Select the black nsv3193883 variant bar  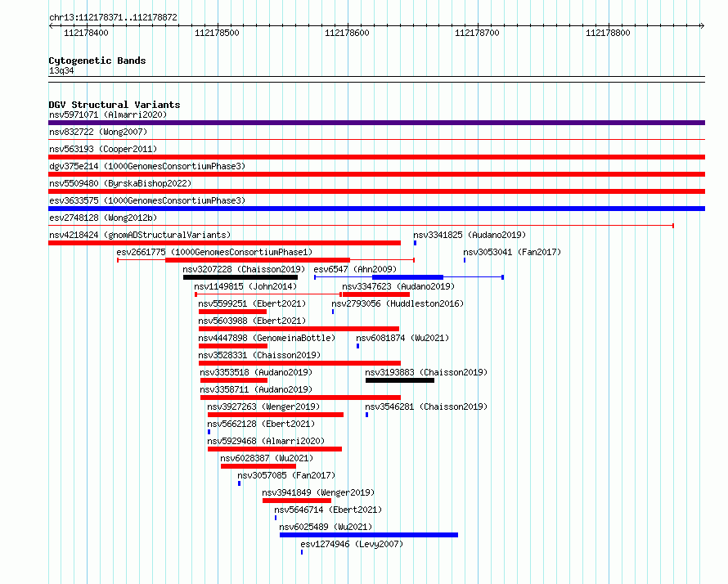(x=400, y=380)
